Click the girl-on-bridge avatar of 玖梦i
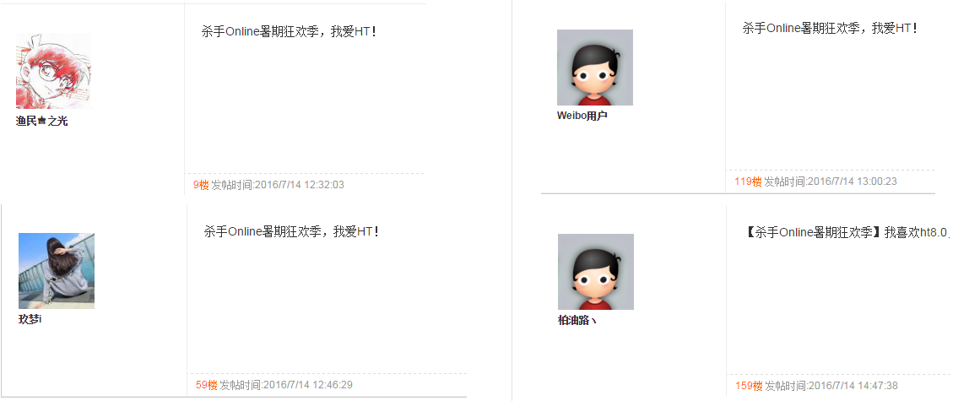Viewport: 980px width, 401px height. [57, 270]
